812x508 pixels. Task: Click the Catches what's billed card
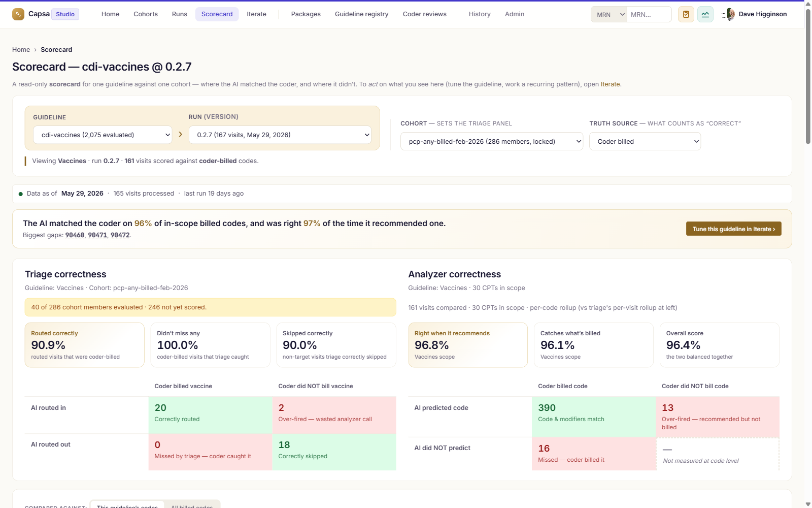point(594,345)
